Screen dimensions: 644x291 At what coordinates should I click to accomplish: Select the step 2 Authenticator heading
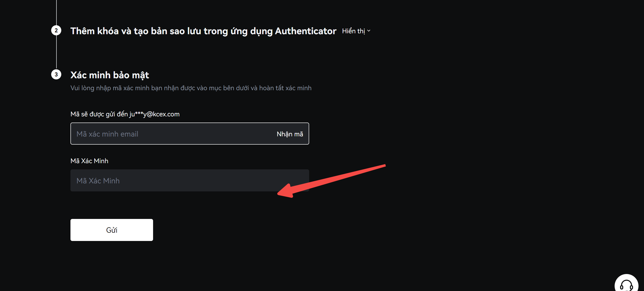[x=203, y=31]
